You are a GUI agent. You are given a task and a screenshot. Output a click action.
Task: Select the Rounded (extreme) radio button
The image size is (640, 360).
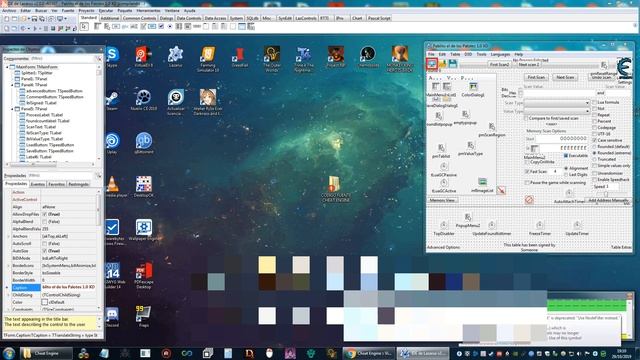(x=595, y=153)
